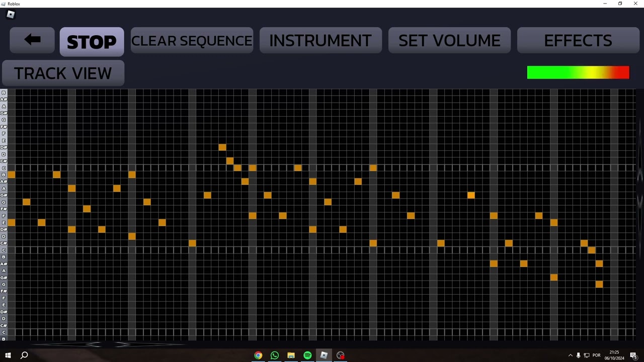This screenshot has width=644, height=362.
Task: Open the INSTRUMENT selector
Action: click(x=320, y=40)
